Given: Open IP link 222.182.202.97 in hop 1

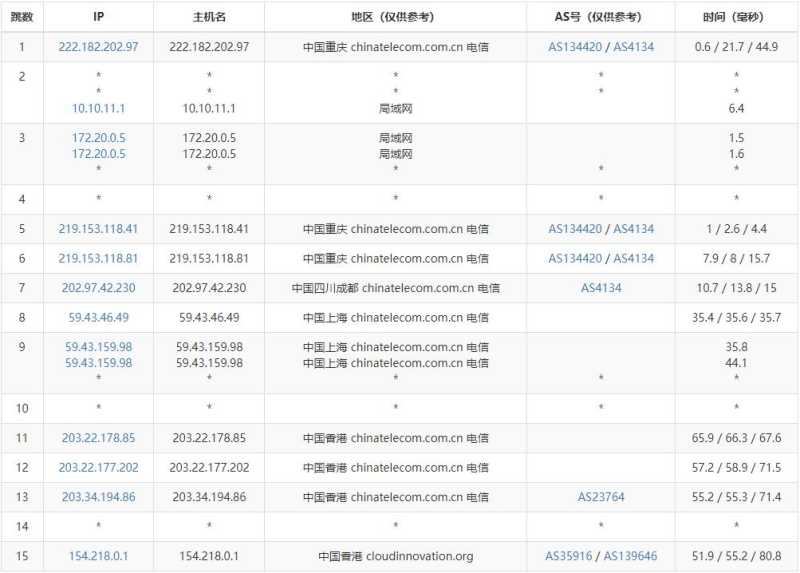Looking at the screenshot, I should click(98, 47).
